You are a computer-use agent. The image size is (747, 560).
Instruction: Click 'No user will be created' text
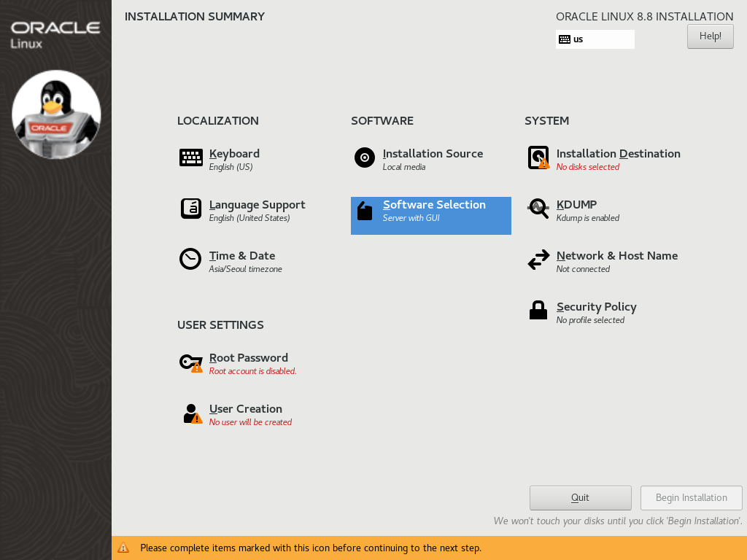point(250,422)
